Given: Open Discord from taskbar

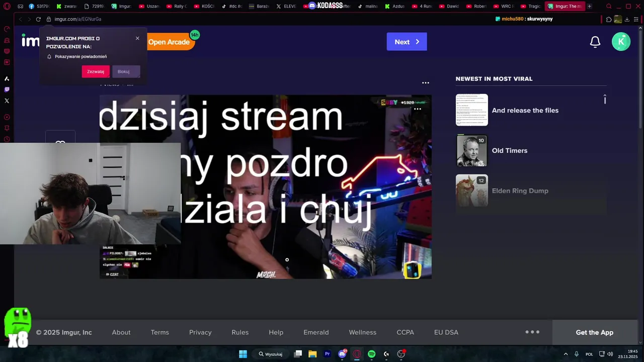Looking at the screenshot, I should (342, 354).
